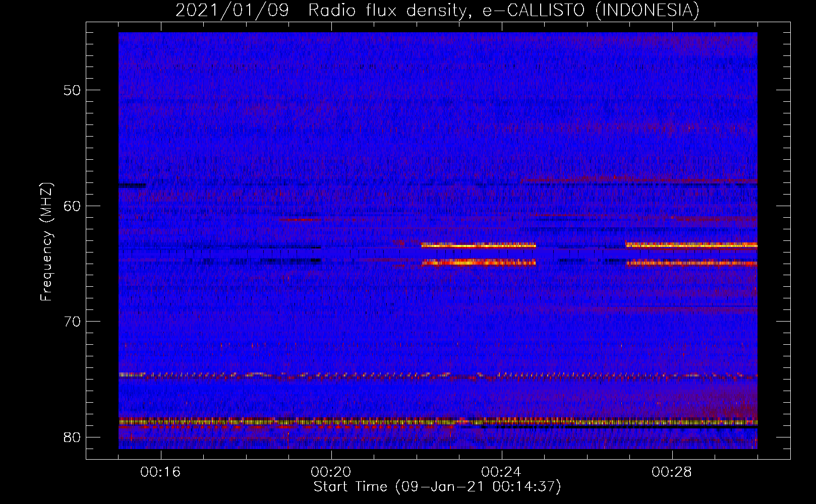The image size is (816, 504).
Task: Click the 00:16 time tick label
Action: (x=160, y=472)
